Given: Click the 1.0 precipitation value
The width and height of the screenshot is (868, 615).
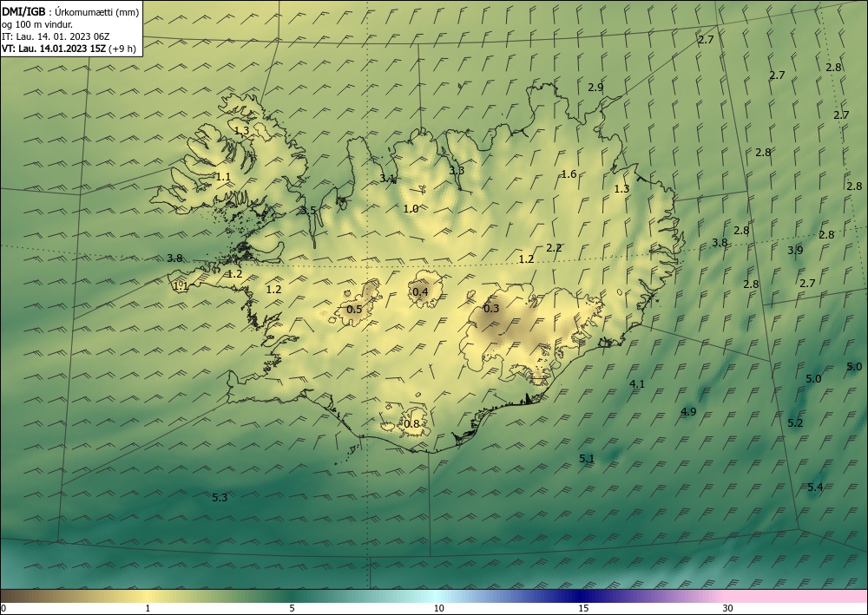Looking at the screenshot, I should 411,208.
